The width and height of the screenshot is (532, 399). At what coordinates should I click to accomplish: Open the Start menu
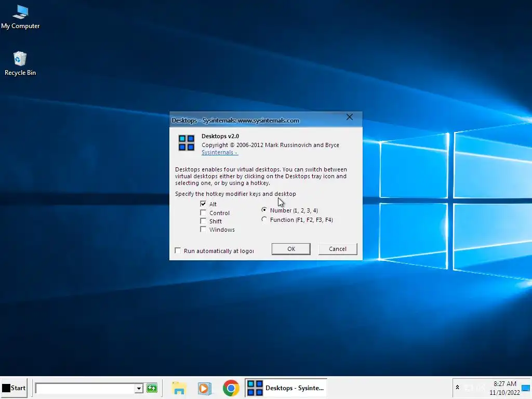tap(14, 388)
